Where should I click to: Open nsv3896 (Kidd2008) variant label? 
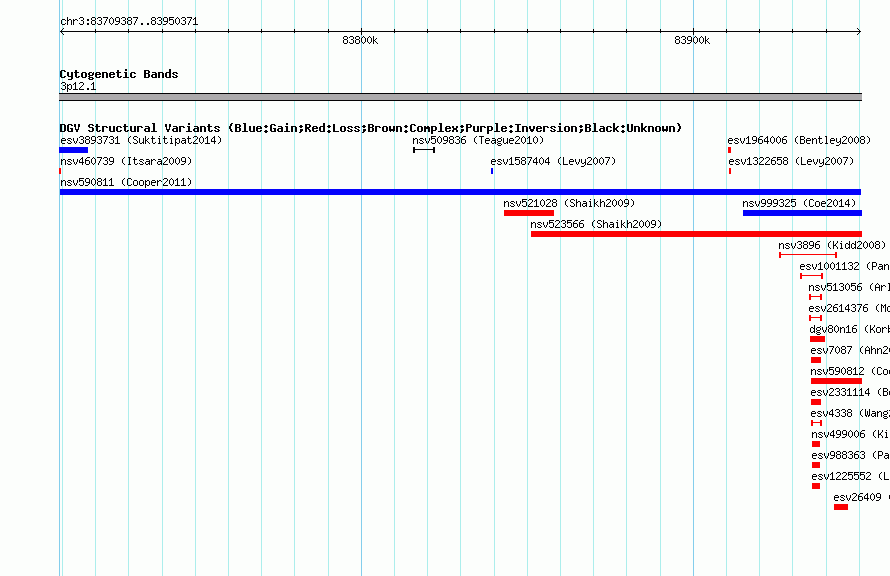832,245
